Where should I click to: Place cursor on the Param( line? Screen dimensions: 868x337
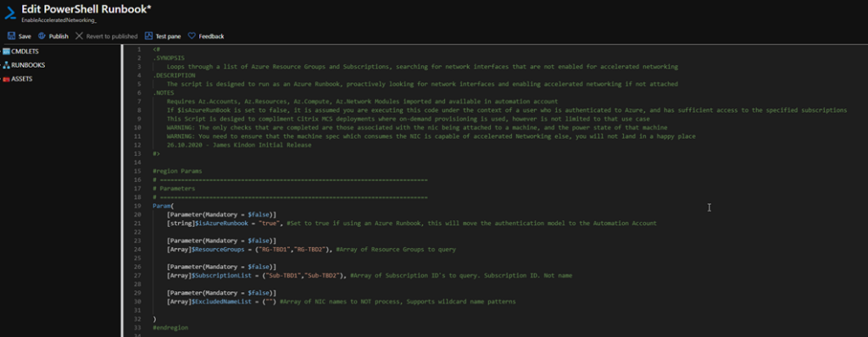164,206
